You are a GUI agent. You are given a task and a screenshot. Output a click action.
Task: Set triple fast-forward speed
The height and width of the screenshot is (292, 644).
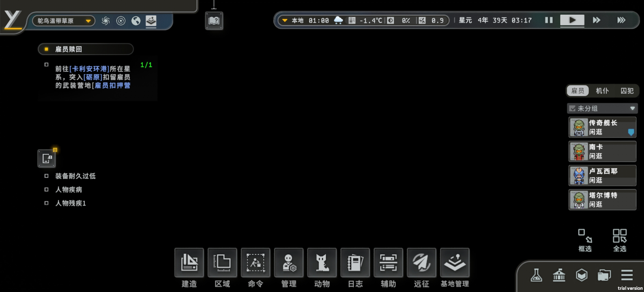tap(621, 20)
